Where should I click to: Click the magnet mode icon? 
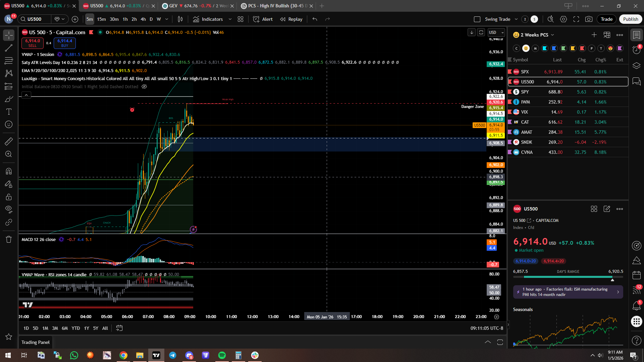coord(9,171)
